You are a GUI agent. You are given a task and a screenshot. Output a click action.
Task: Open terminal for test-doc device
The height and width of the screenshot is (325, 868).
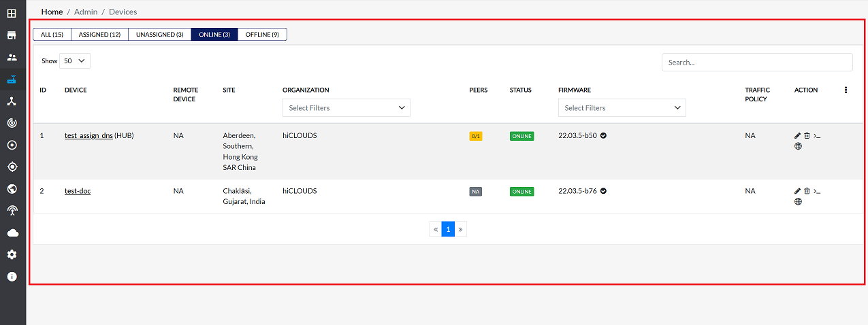(817, 191)
